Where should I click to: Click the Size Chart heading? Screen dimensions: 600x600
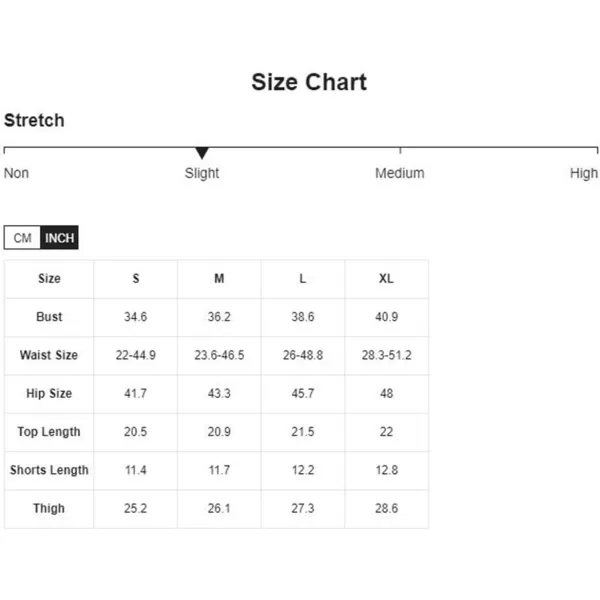click(309, 82)
